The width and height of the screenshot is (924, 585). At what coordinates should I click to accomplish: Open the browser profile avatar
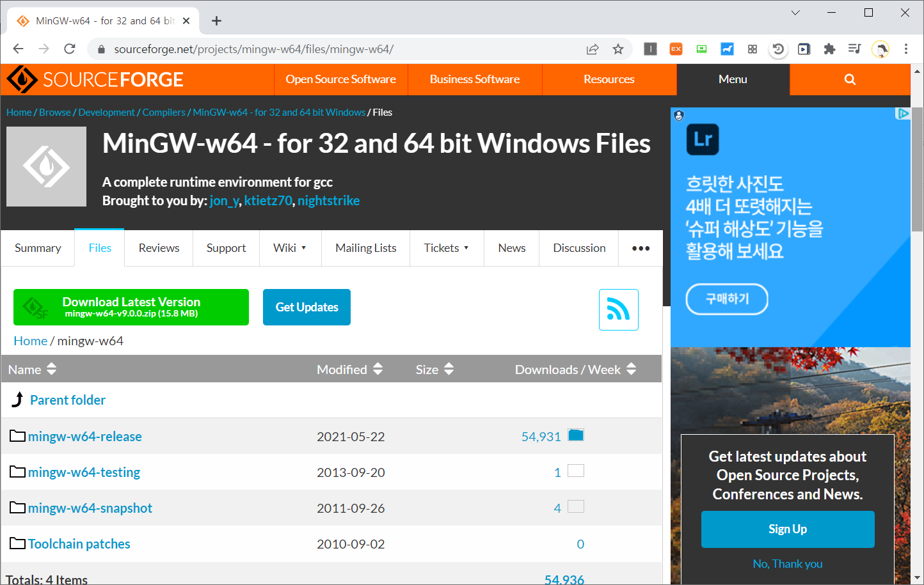coord(880,49)
